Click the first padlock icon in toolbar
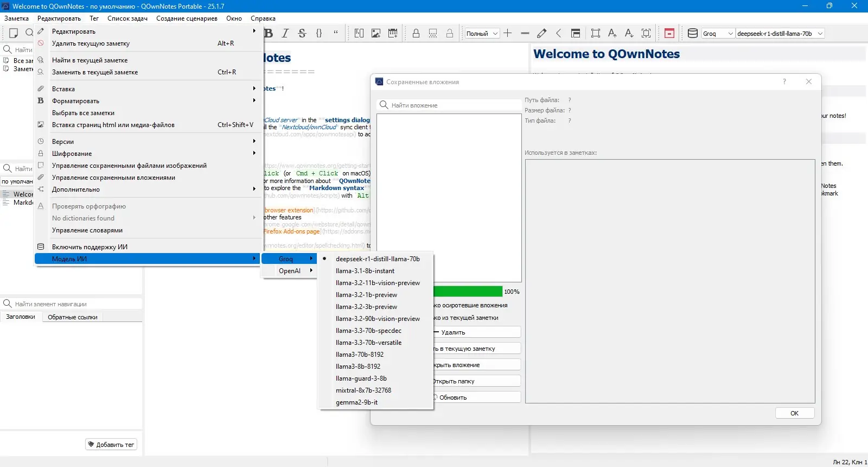This screenshot has width=868, height=467. point(416,33)
